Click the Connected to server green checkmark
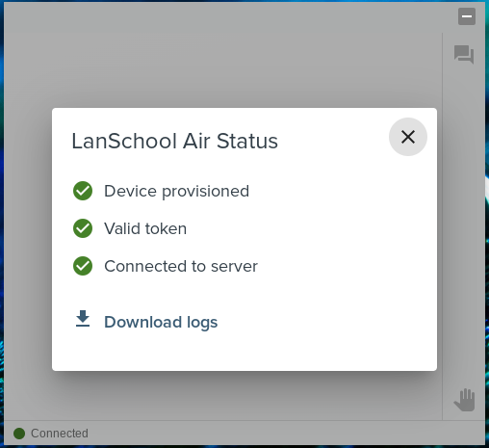Screen dimensions: 489x448 coord(83,266)
